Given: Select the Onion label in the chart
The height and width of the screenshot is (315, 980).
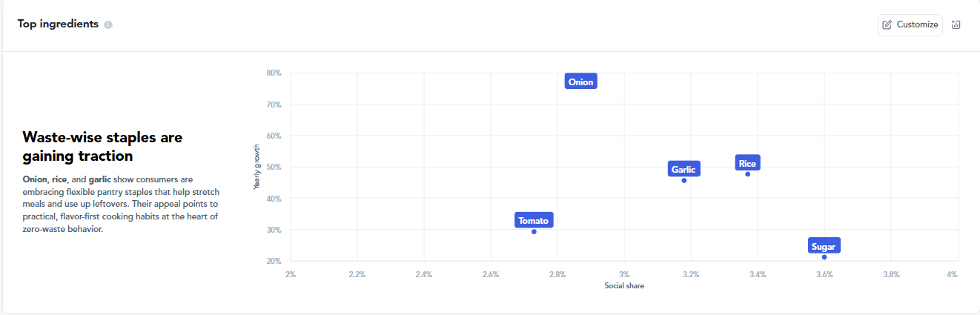Looking at the screenshot, I should pos(581,82).
